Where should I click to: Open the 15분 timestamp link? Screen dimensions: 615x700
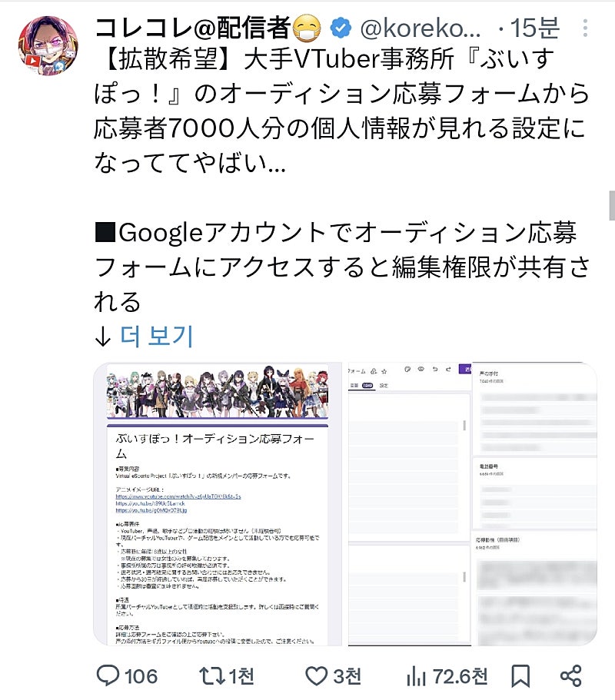click(x=534, y=28)
